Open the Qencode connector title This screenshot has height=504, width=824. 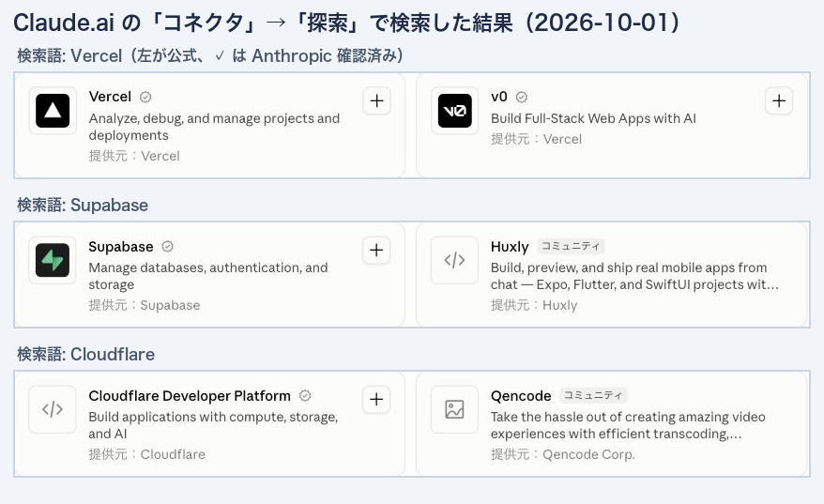click(521, 396)
